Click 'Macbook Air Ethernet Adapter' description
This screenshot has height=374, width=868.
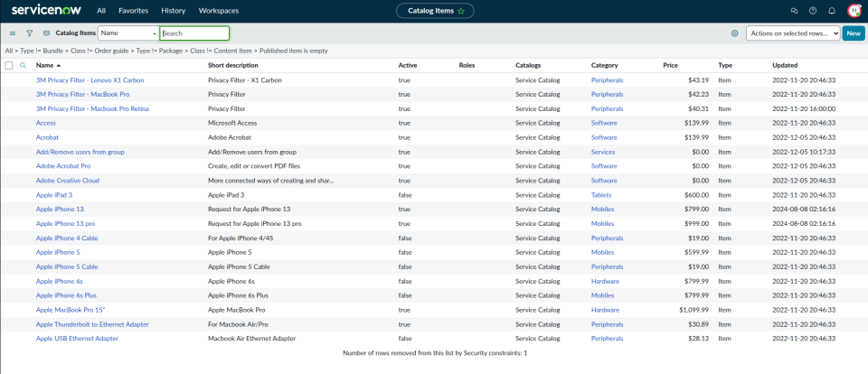coord(252,339)
